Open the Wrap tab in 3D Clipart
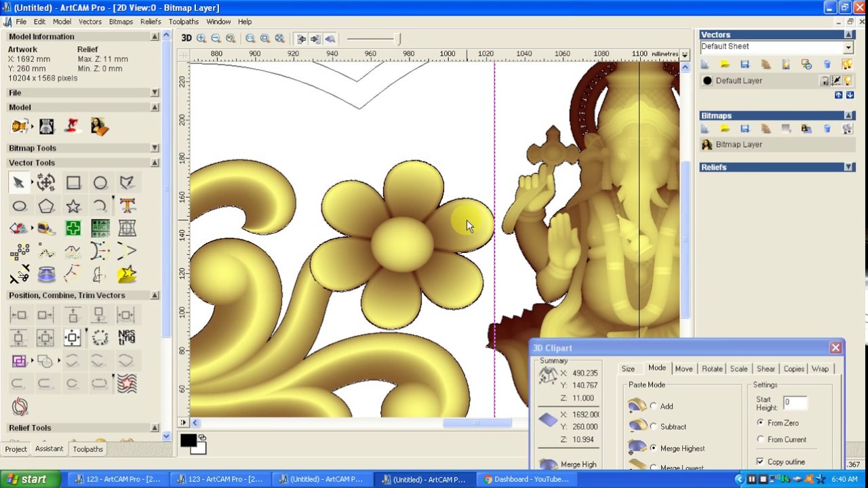This screenshot has height=488, width=868. point(820,369)
